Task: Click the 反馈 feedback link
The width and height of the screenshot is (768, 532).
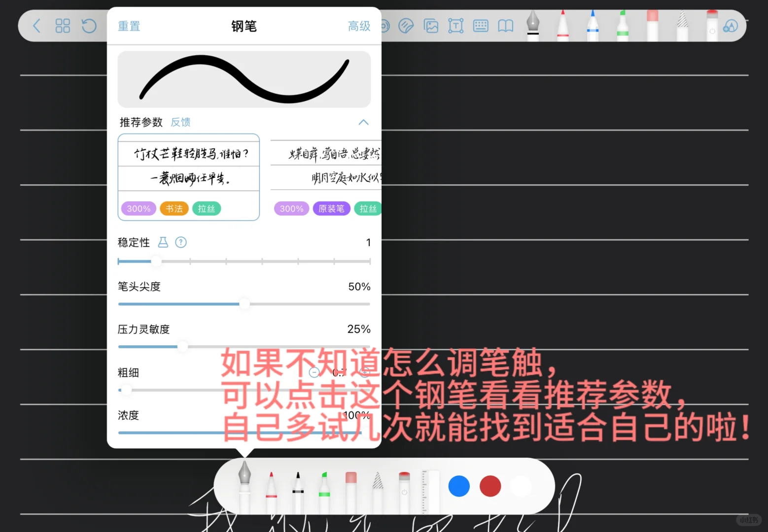Action: (180, 122)
